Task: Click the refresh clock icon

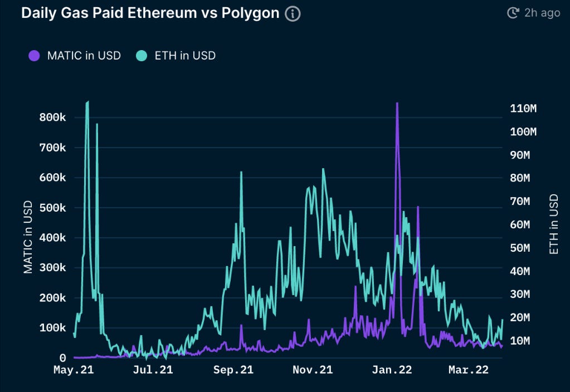Action: click(513, 13)
